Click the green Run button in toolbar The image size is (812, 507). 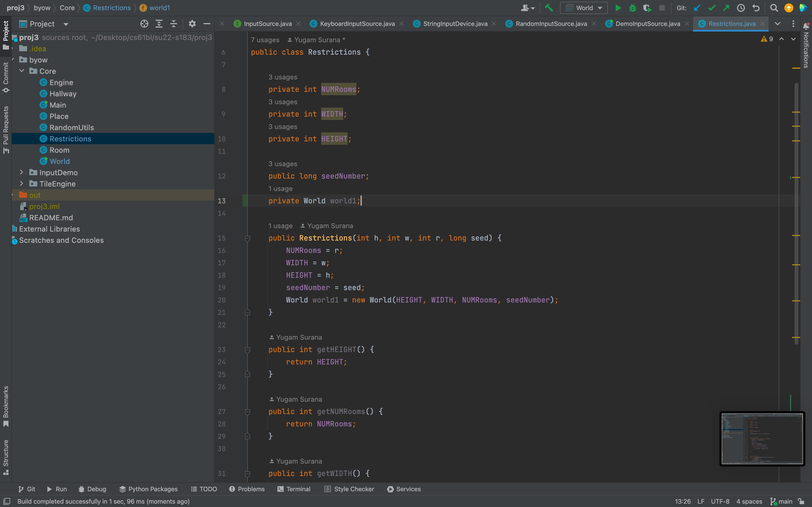click(x=618, y=8)
